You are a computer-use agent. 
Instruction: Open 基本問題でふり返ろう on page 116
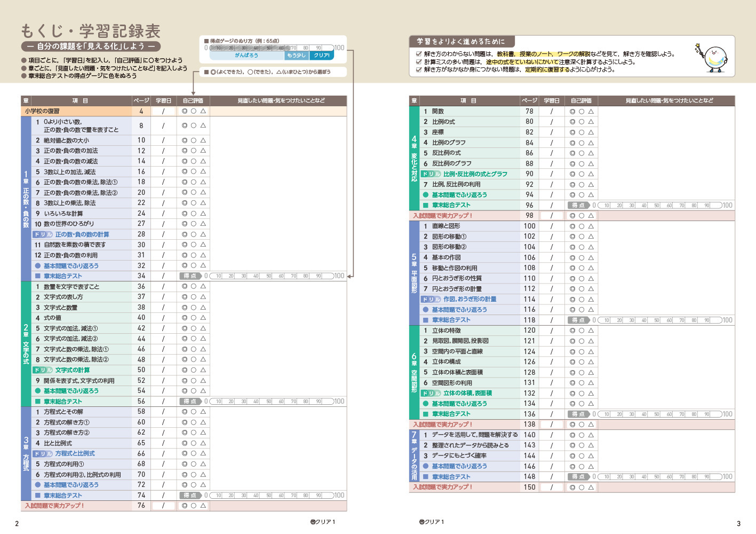point(459,310)
